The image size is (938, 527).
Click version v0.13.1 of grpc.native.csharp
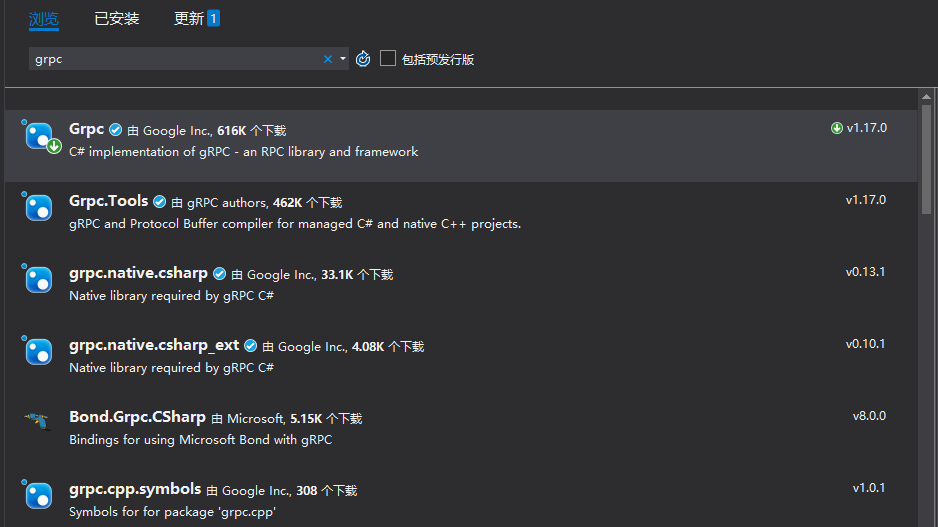coord(865,272)
